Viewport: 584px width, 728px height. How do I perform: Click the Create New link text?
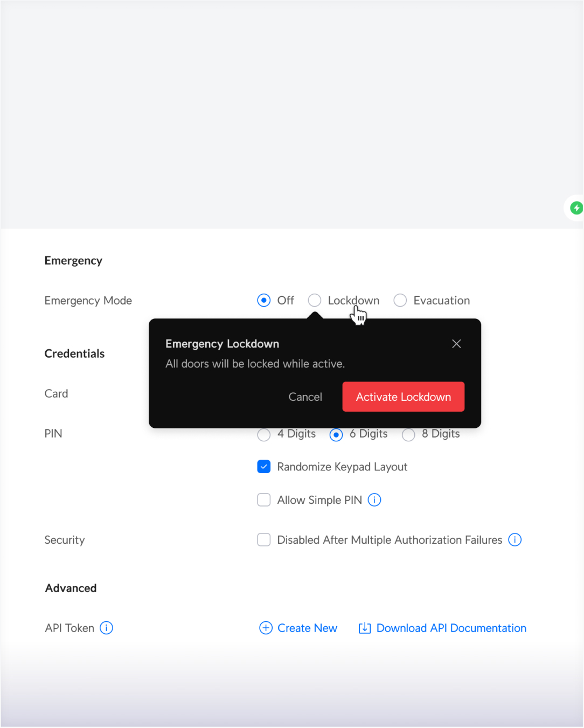click(x=307, y=628)
